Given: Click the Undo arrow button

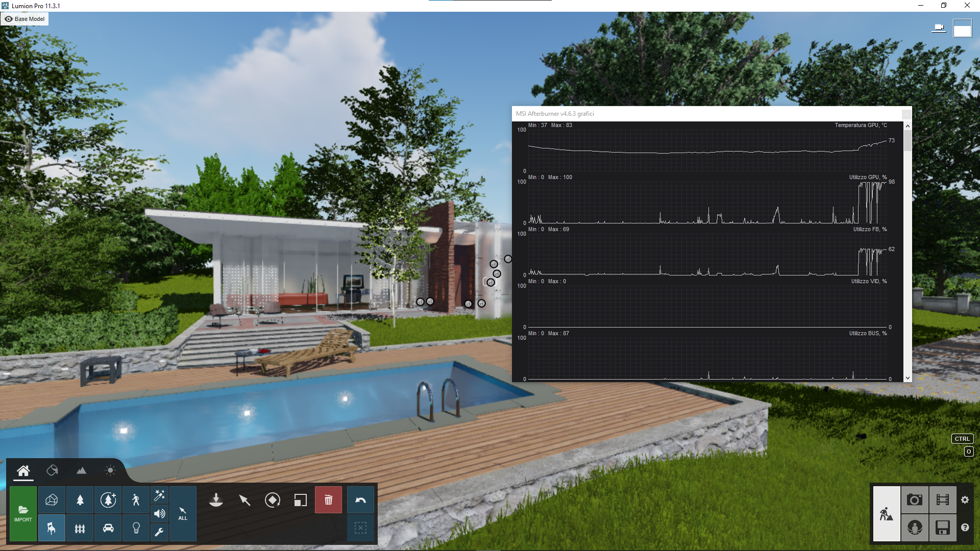Looking at the screenshot, I should click(360, 500).
